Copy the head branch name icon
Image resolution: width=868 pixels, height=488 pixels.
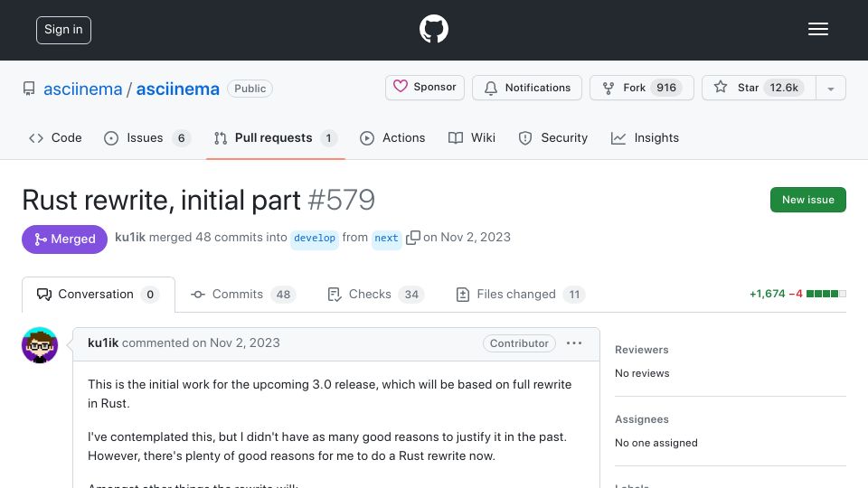(413, 238)
